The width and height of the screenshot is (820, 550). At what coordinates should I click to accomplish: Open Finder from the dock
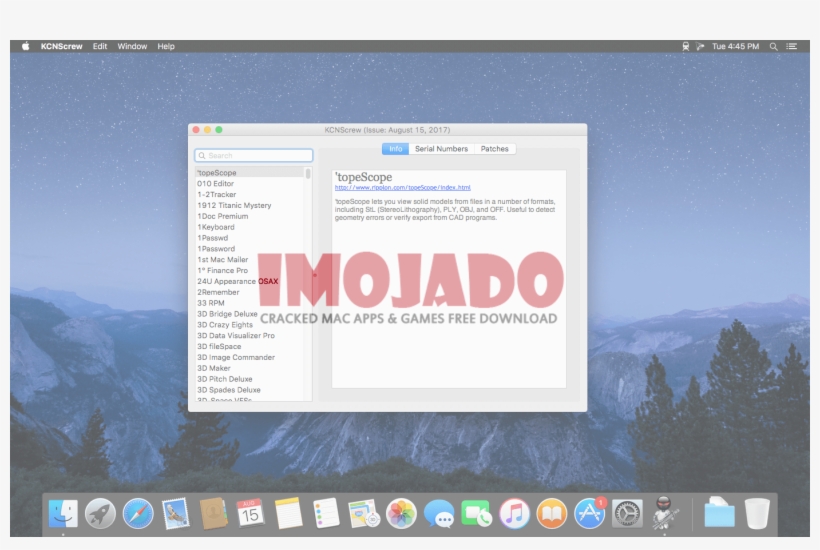[63, 513]
